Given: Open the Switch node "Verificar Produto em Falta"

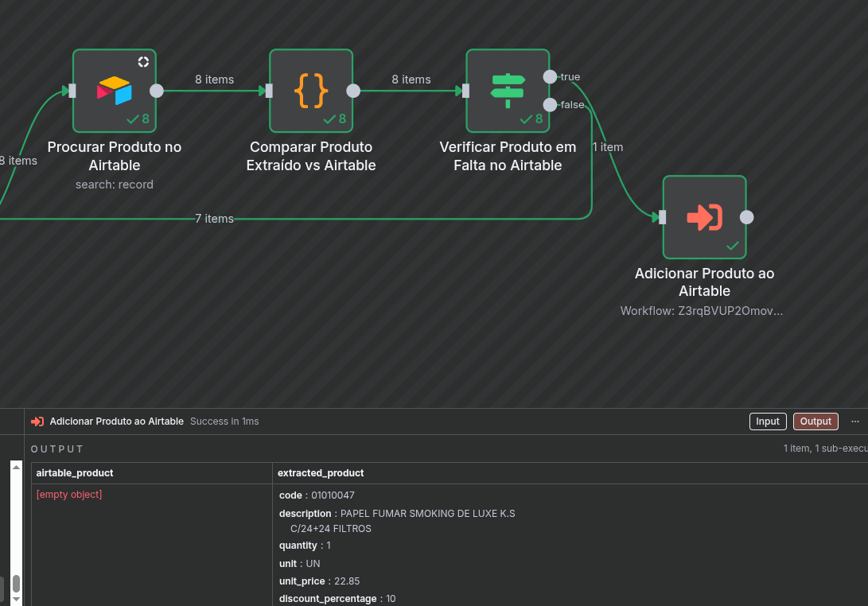Looking at the screenshot, I should [508, 90].
